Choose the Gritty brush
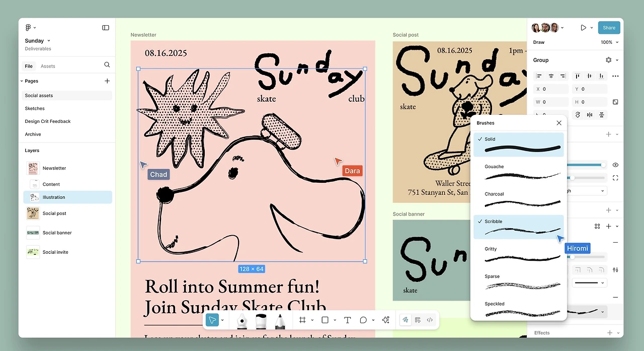 pyautogui.click(x=519, y=254)
